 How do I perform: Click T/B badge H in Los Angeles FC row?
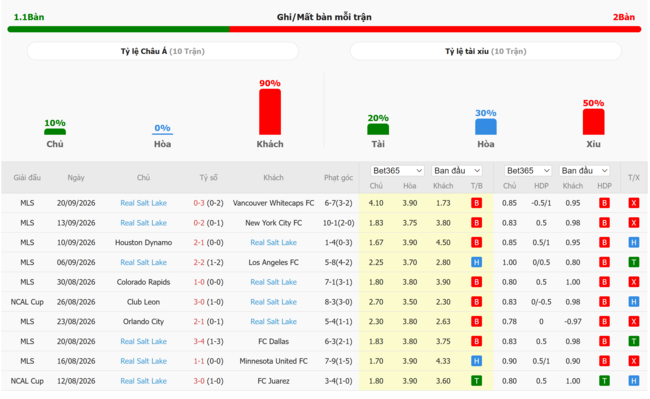coord(476,262)
